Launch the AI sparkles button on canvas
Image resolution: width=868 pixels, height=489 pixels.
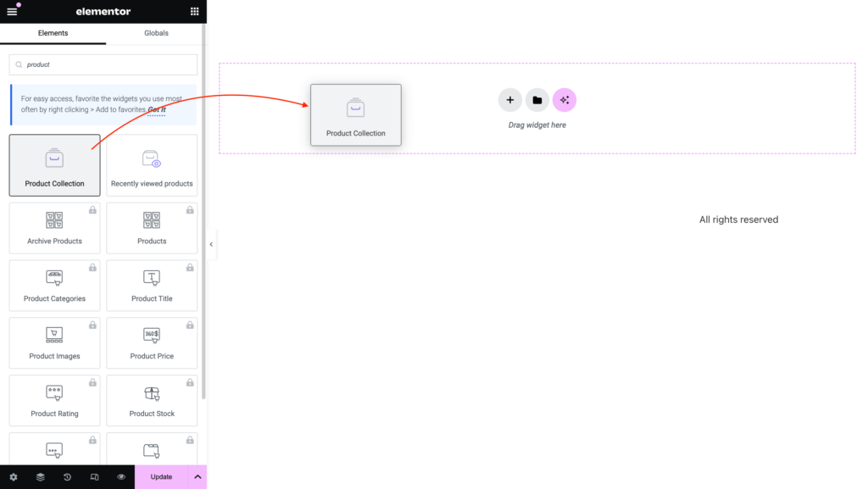tap(565, 99)
